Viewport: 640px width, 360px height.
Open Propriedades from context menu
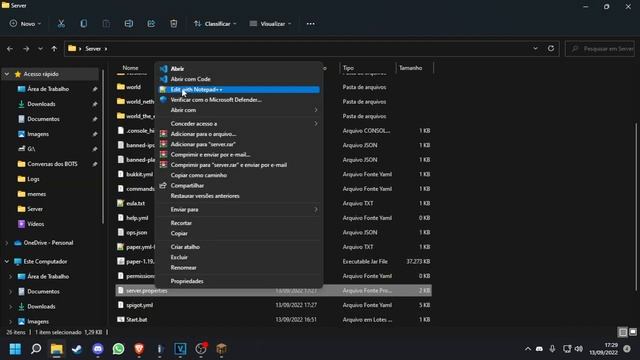(x=239, y=281)
